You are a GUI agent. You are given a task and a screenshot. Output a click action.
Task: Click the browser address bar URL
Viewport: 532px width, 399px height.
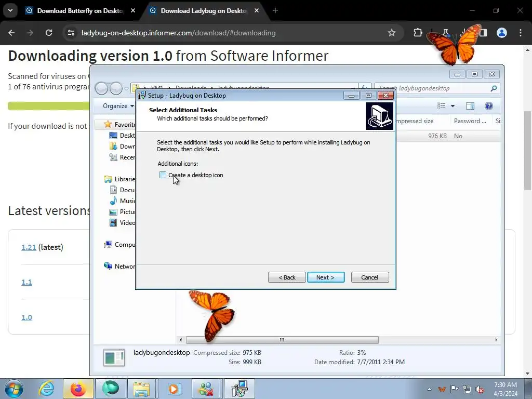179,33
